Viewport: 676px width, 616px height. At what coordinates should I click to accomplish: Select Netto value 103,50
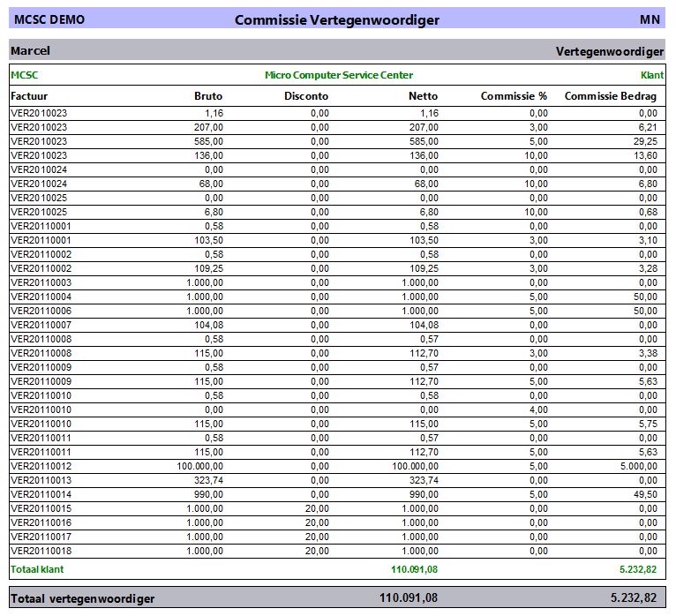point(424,240)
